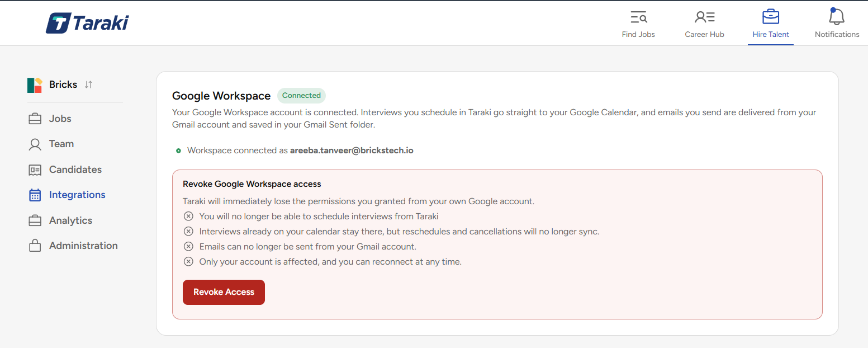Open Analytics from the sidebar
Screen dimensions: 868x348
tap(70, 220)
